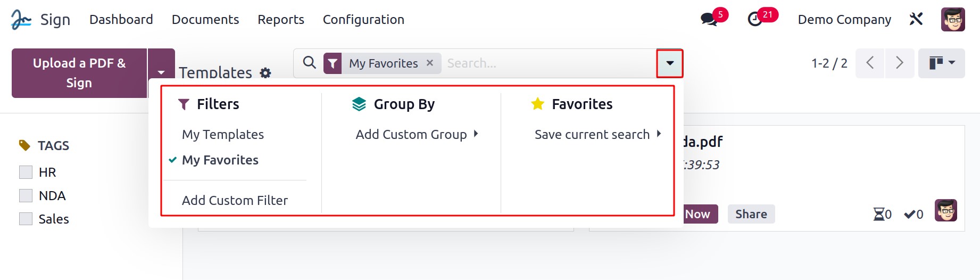Go to the next page arrow

[900, 63]
